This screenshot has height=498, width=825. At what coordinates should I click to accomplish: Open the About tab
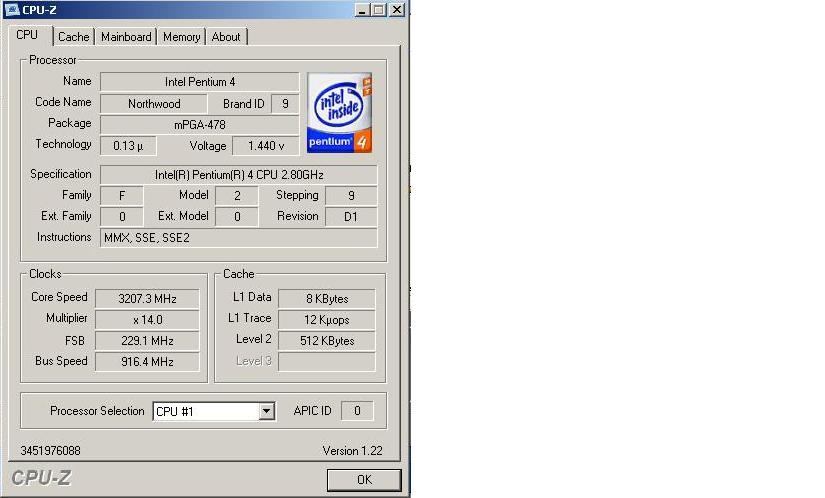point(226,37)
